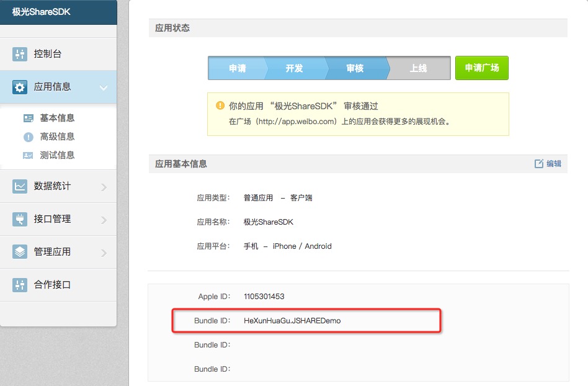Click the 控制台 sidebar icon

19,54
